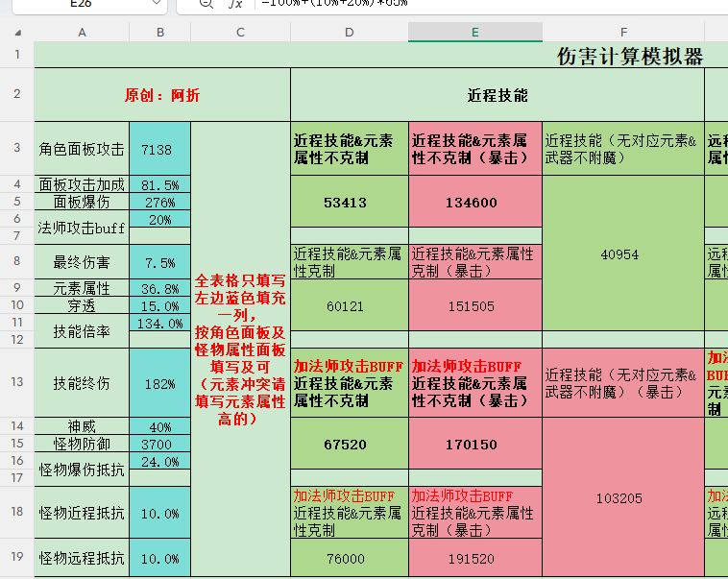The image size is (728, 579).
Task: Click the fx insert function icon
Action: click(235, 4)
